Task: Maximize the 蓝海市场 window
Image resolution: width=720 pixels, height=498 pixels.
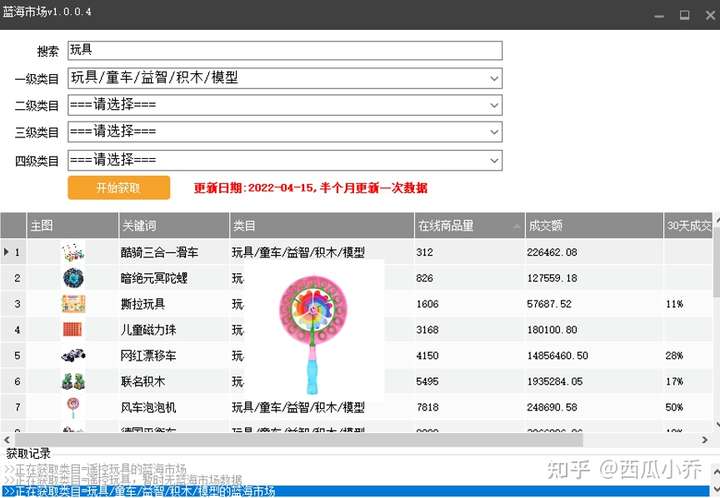Action: (685, 15)
